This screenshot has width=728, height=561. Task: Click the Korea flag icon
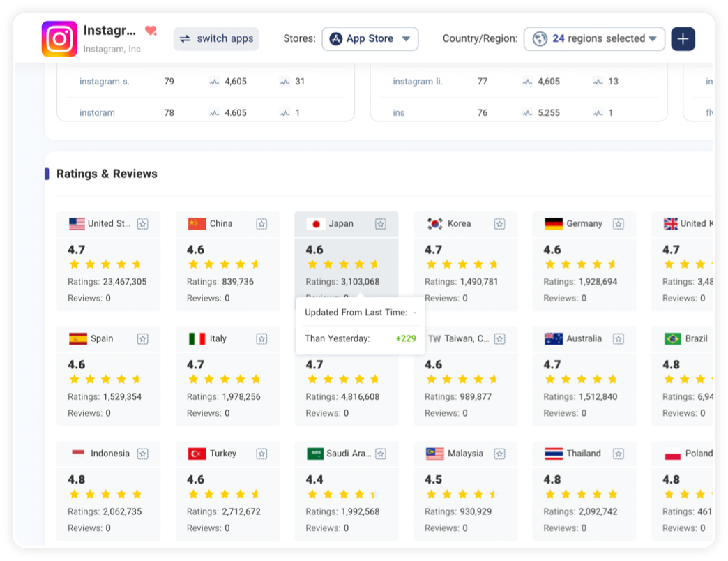(434, 224)
